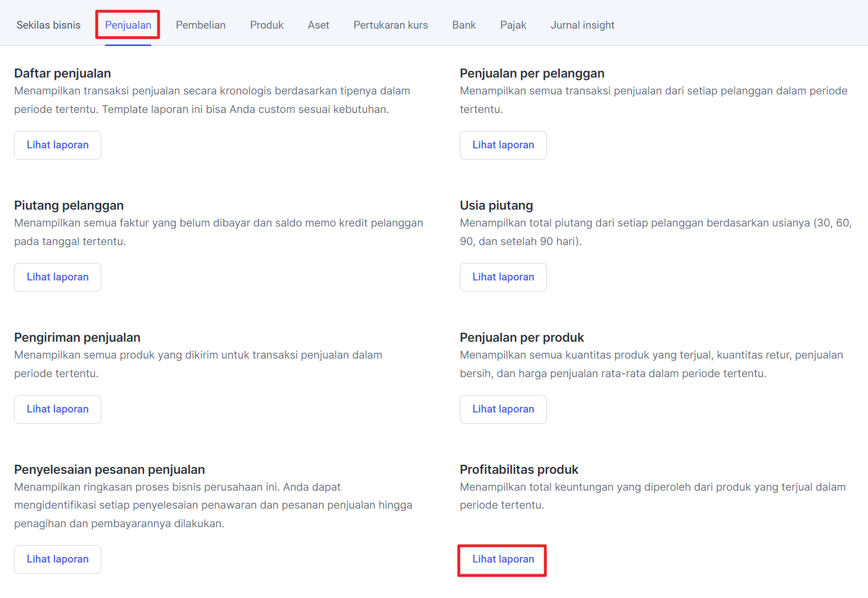The height and width of the screenshot is (598, 868).
Task: Go to the Produk tab
Action: 266,25
